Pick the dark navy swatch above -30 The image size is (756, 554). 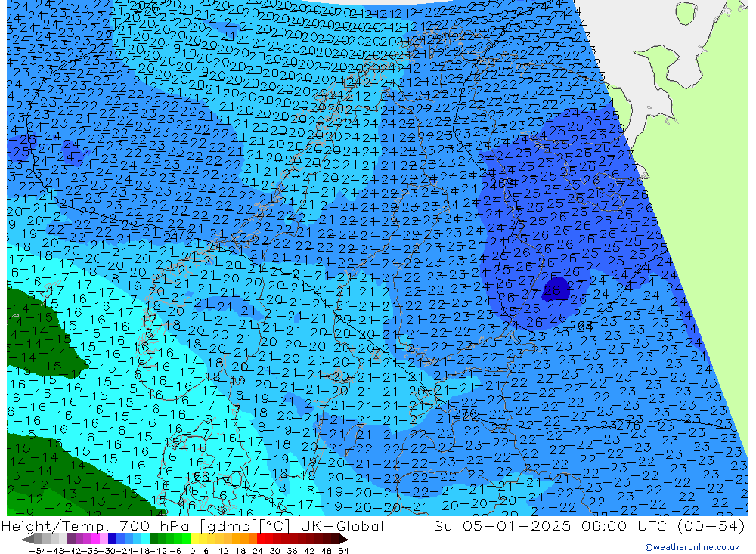coord(112,539)
